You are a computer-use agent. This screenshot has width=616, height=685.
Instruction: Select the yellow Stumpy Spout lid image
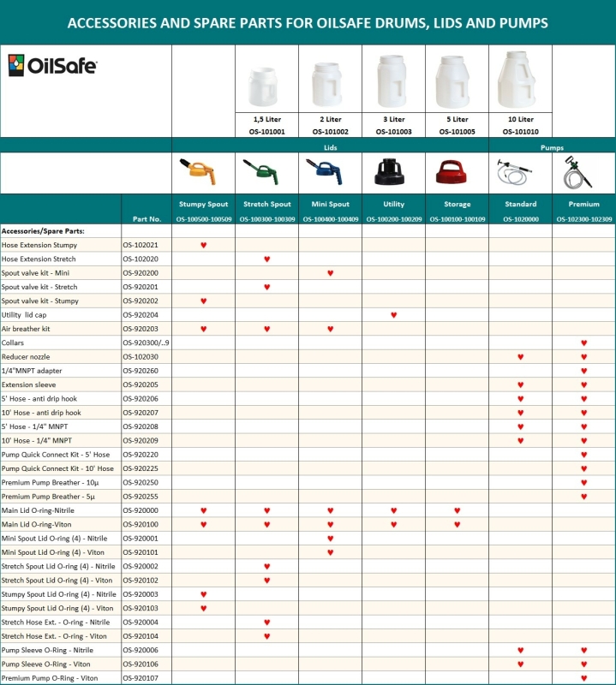[x=203, y=172]
